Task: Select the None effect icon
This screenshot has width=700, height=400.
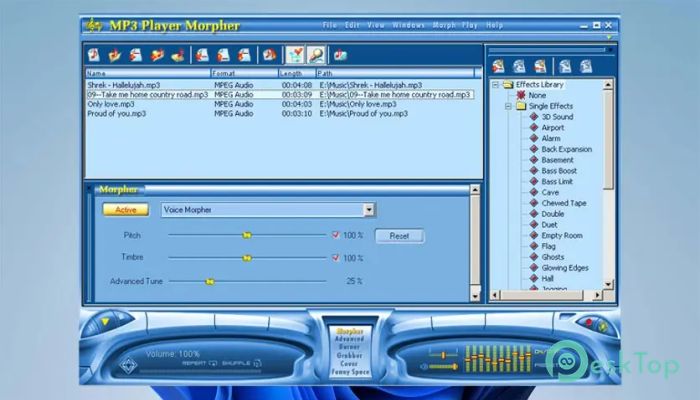Action: click(x=521, y=95)
